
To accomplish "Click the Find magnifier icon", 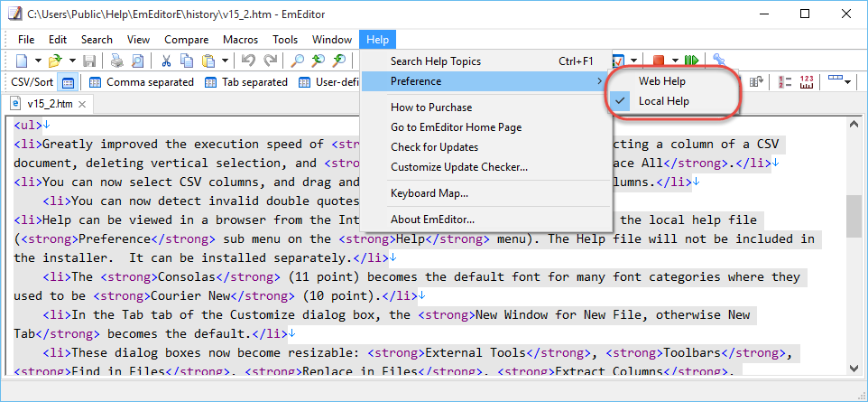I will tap(297, 60).
